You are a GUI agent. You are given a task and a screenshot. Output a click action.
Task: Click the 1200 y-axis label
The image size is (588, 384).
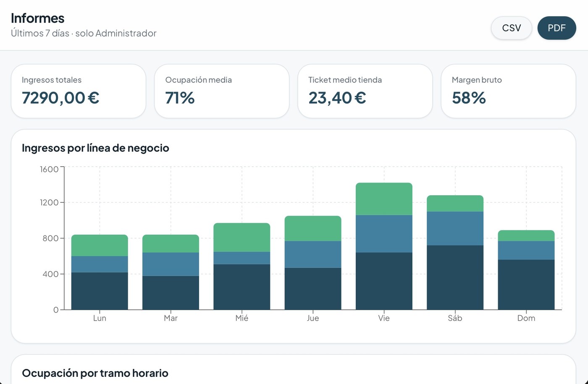49,202
